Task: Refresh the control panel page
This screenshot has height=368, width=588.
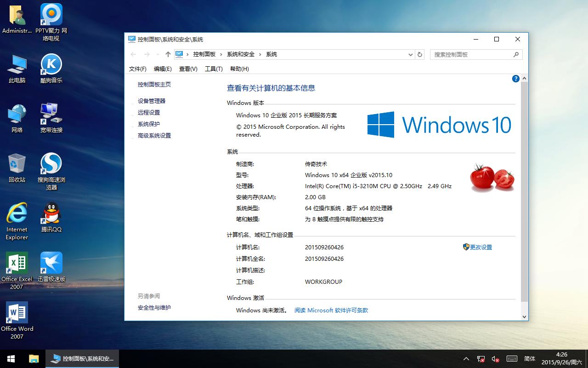Action: 419,54
